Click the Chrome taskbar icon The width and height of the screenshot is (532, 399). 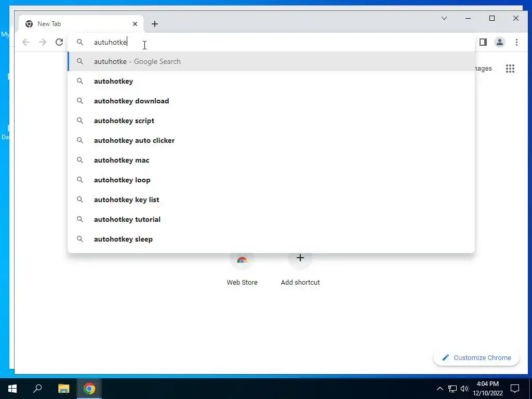[x=89, y=389]
